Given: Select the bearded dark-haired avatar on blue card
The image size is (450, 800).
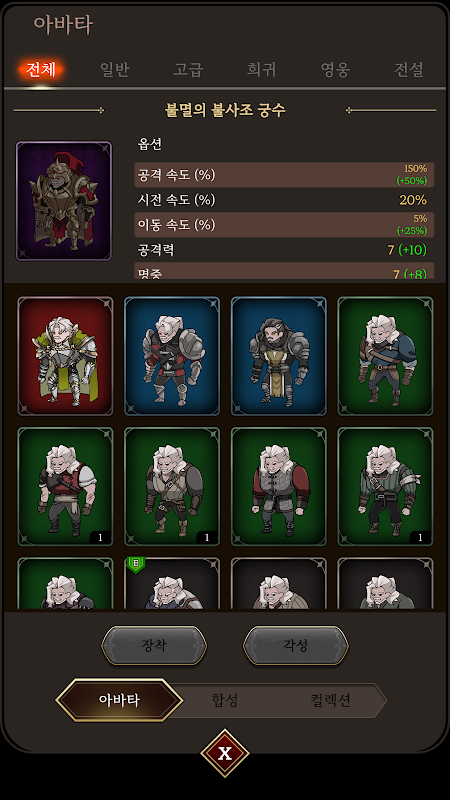Looking at the screenshot, I should click(x=279, y=356).
